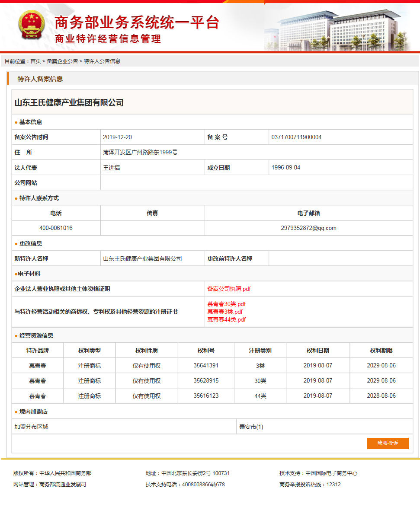Click establishment date 1996-09-04
This screenshot has height=520, width=420.
285,167
